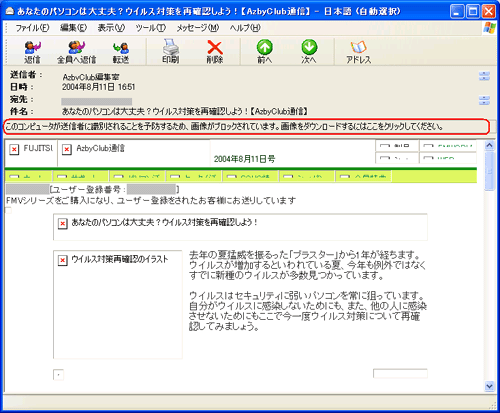This screenshot has width=500, height=413.
Task: Go to previous message with 前へ
Action: pos(265,52)
